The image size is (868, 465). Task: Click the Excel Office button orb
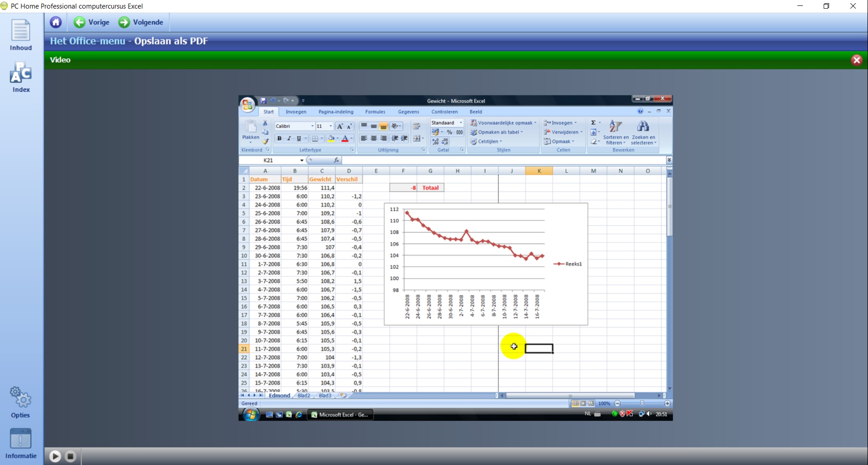[247, 105]
